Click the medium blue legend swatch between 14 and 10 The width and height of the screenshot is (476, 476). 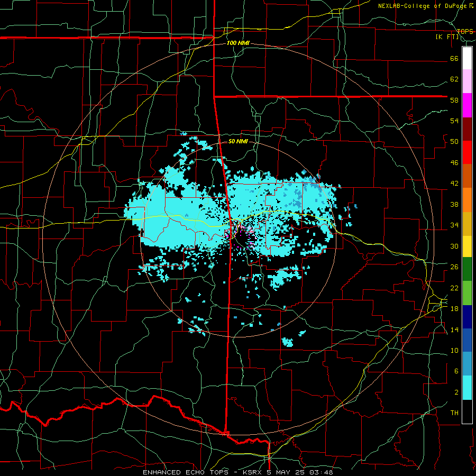pos(467,340)
